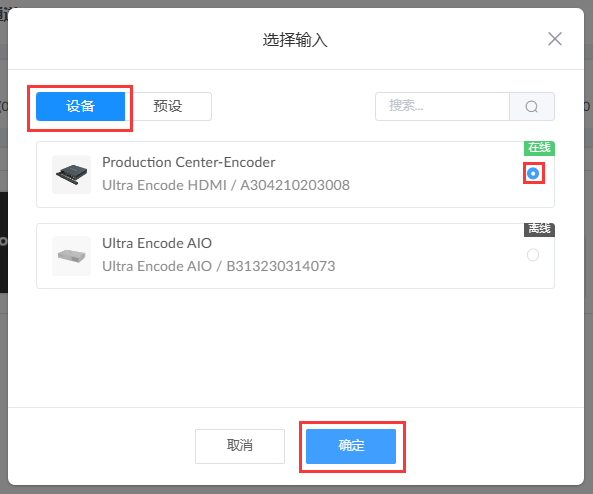This screenshot has width=593, height=494.
Task: Switch to the 设备 tab
Action: 81,106
